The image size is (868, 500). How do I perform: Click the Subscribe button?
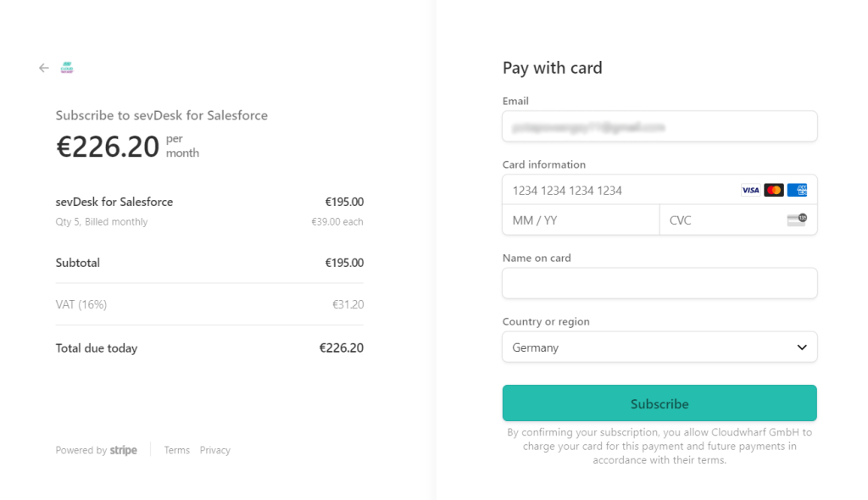pos(659,403)
